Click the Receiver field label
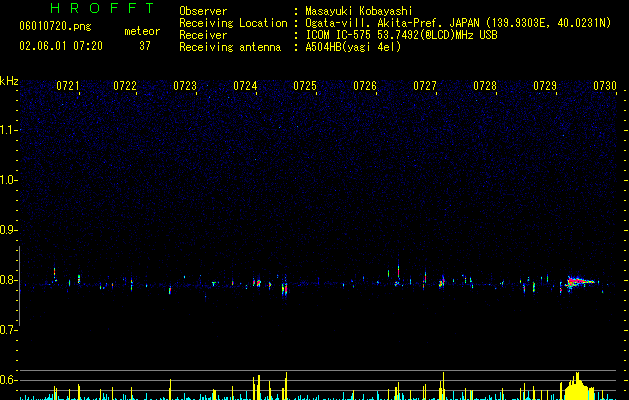 click(x=203, y=35)
